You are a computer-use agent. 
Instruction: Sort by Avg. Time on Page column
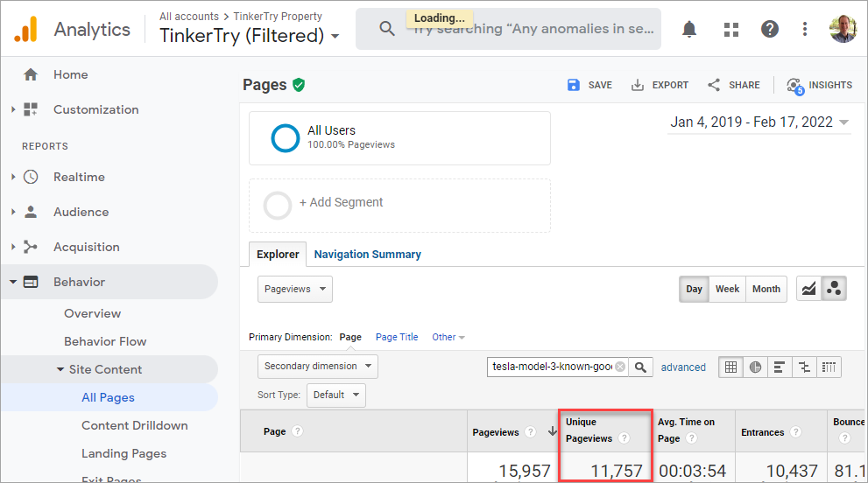(686, 430)
